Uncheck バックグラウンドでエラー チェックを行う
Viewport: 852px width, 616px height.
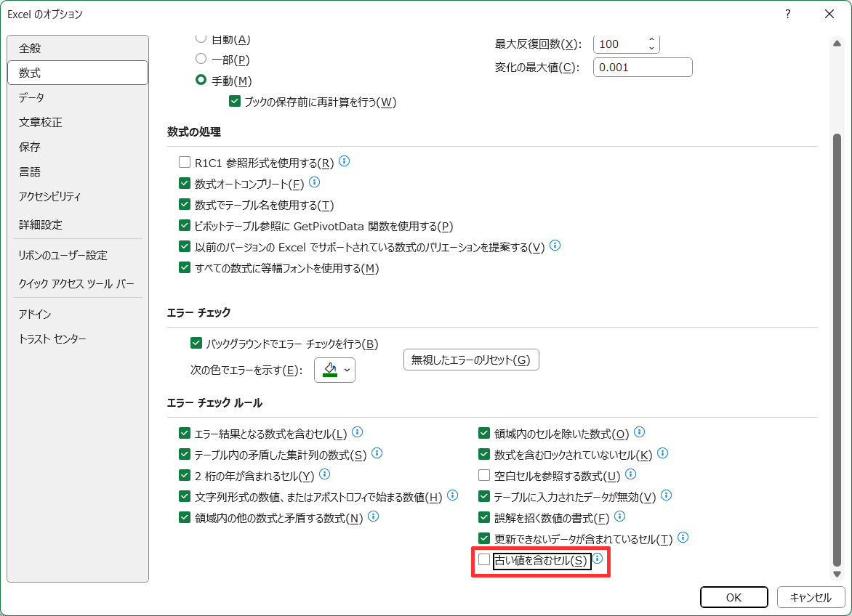point(196,344)
